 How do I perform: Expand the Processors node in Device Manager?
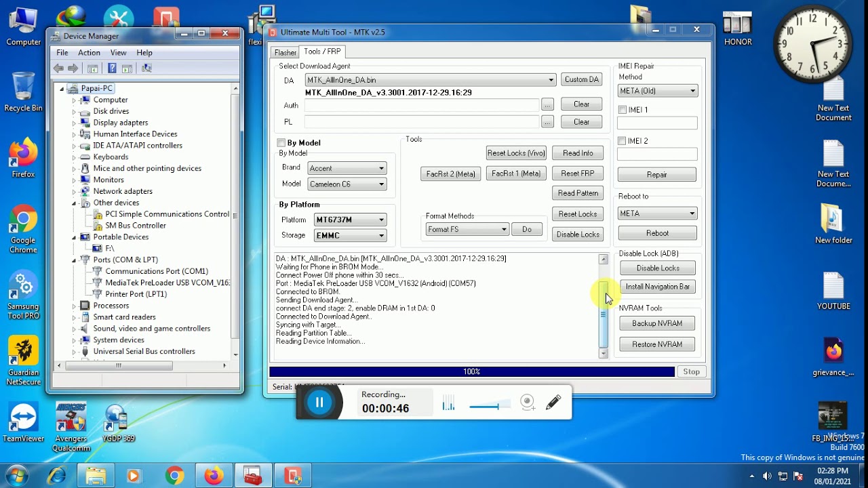click(x=74, y=306)
